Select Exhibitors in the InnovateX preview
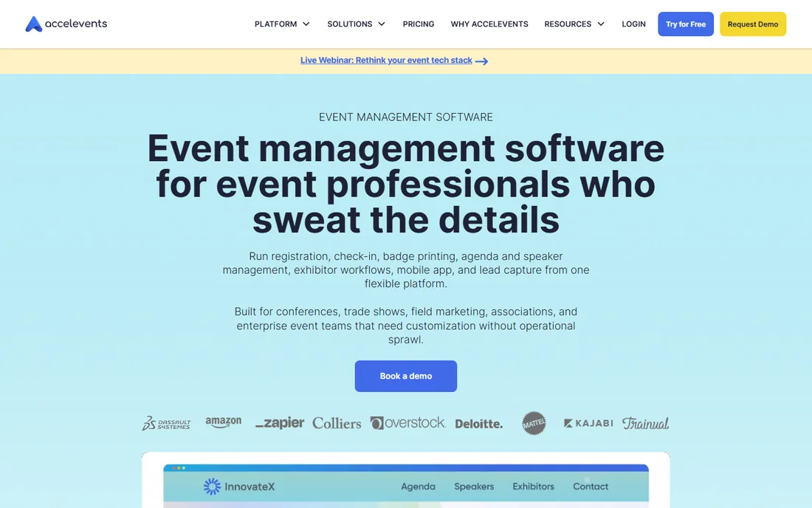 (534, 487)
